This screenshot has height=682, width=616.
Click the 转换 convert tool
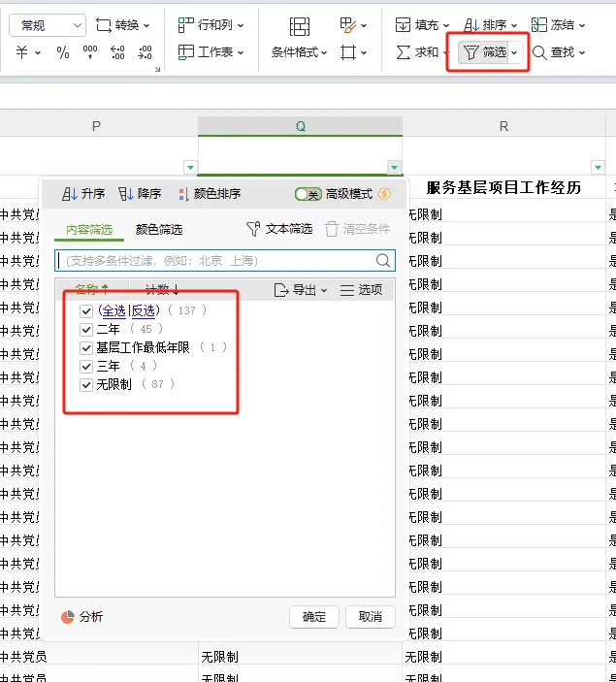click(x=122, y=25)
